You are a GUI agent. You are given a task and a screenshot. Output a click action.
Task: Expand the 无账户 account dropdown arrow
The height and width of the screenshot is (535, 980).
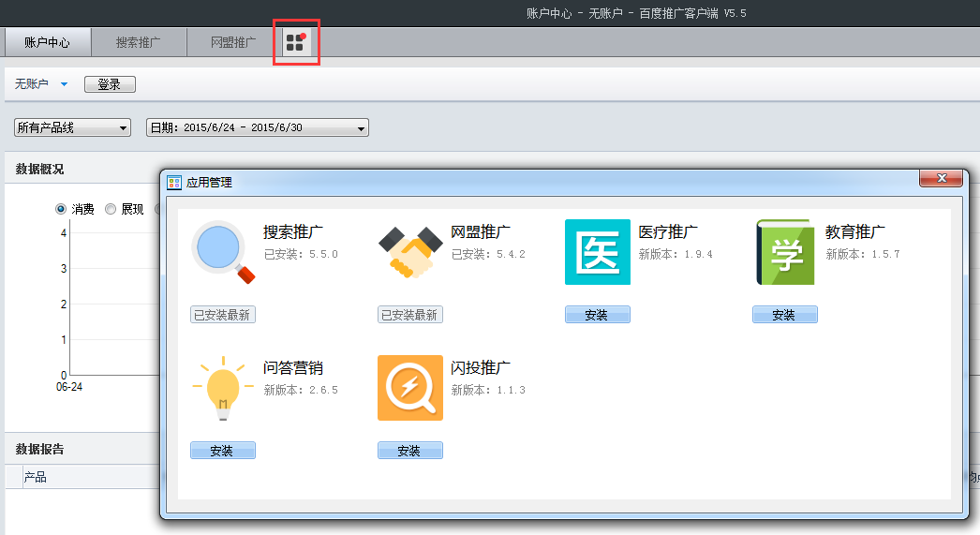click(64, 84)
